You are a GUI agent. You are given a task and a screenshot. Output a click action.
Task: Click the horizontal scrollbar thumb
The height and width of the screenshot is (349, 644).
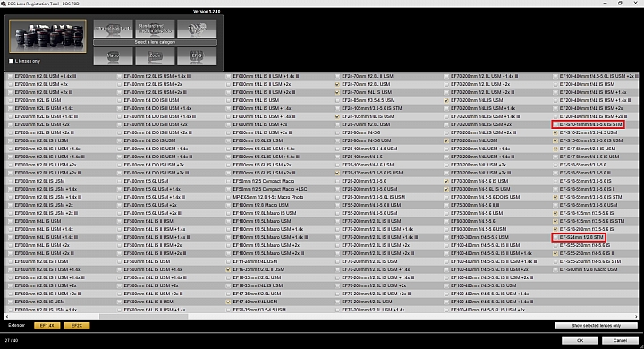click(144, 317)
